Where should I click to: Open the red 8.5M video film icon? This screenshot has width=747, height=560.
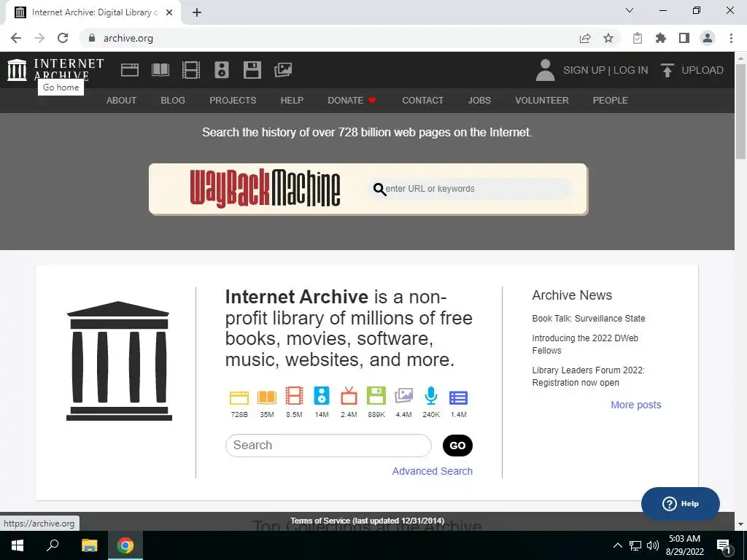tap(295, 396)
